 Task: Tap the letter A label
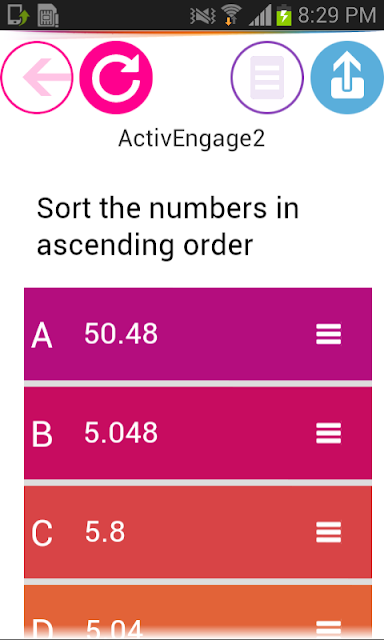point(42,336)
